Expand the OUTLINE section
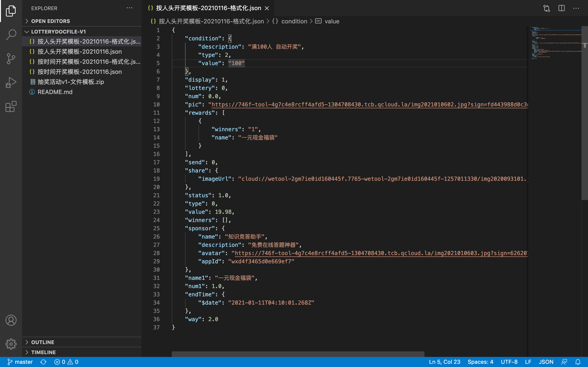The image size is (588, 367). 43,342
